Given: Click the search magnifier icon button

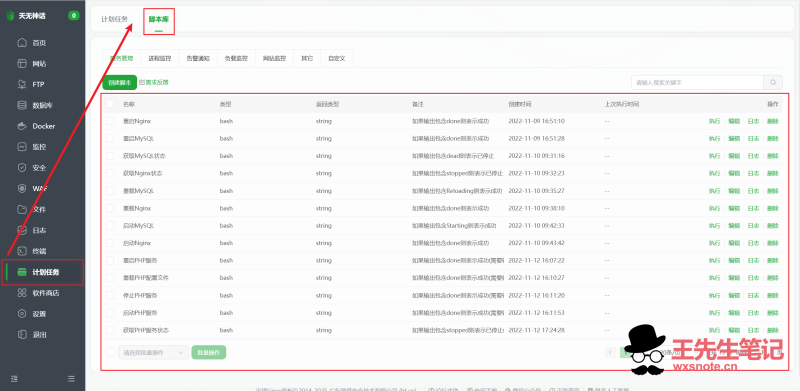Looking at the screenshot, I should coord(773,82).
